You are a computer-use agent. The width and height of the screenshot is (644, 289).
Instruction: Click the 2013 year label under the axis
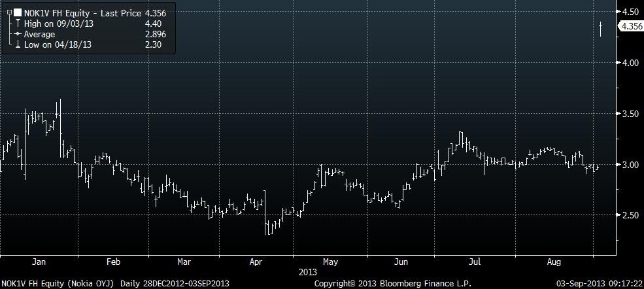pyautogui.click(x=308, y=272)
